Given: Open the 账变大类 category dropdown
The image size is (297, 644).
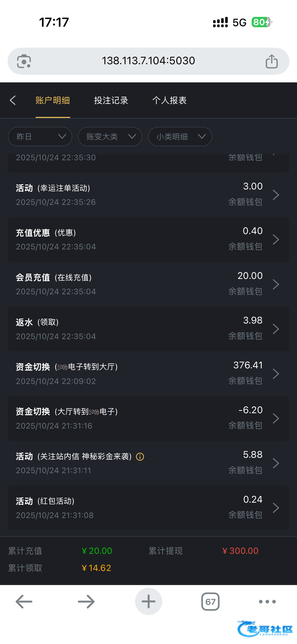Looking at the screenshot, I should (x=110, y=137).
